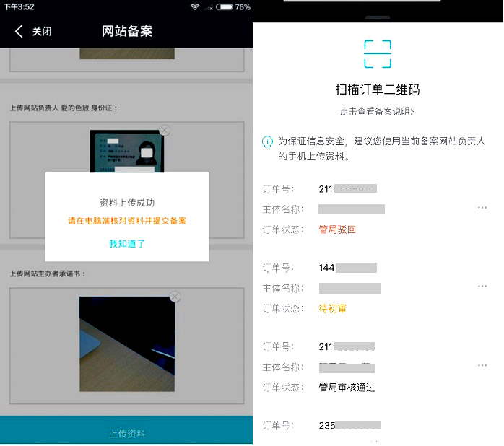Screen dimensions: 504x446
Task: Tap the Wi-Fi icon in status bar
Action: (x=195, y=6)
